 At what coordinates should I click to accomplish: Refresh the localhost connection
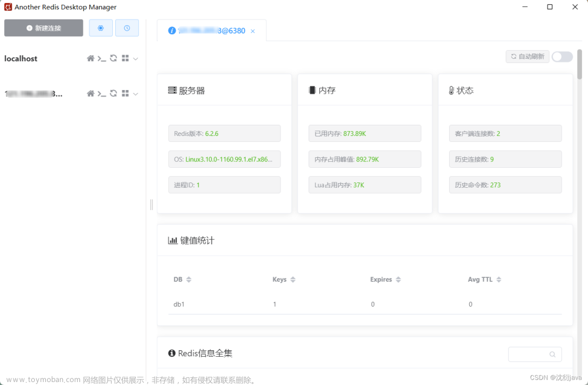[113, 58]
